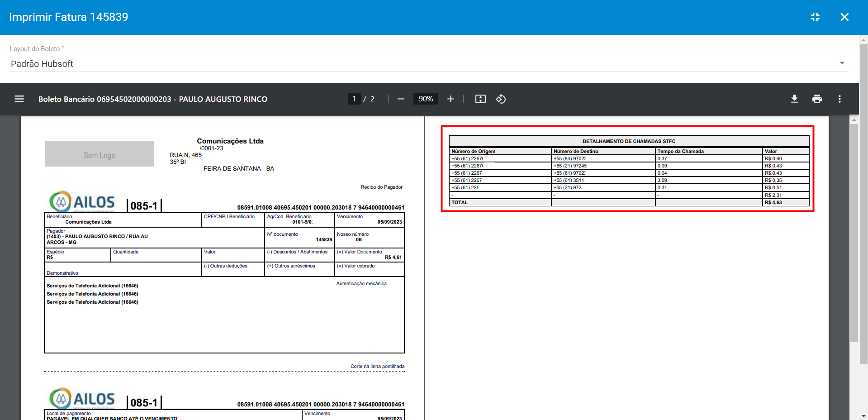
Task: Select the Tempo da Chamada column header
Action: (680, 151)
